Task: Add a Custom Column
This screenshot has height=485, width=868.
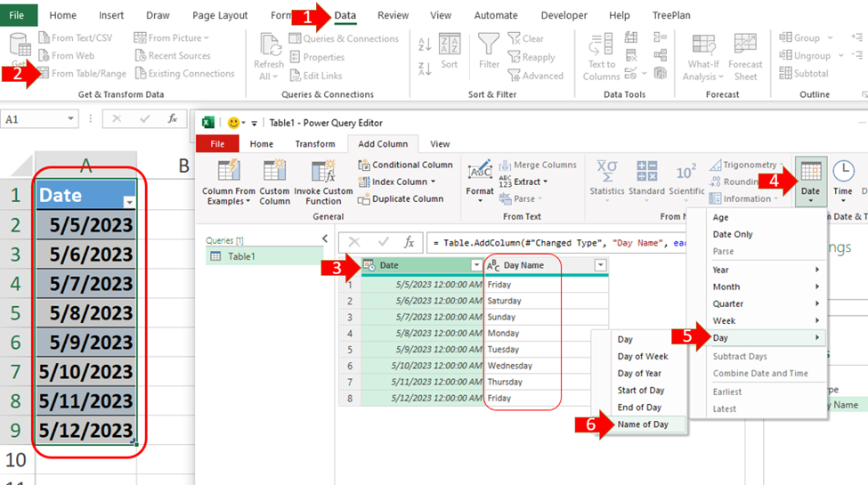Action: click(x=274, y=182)
